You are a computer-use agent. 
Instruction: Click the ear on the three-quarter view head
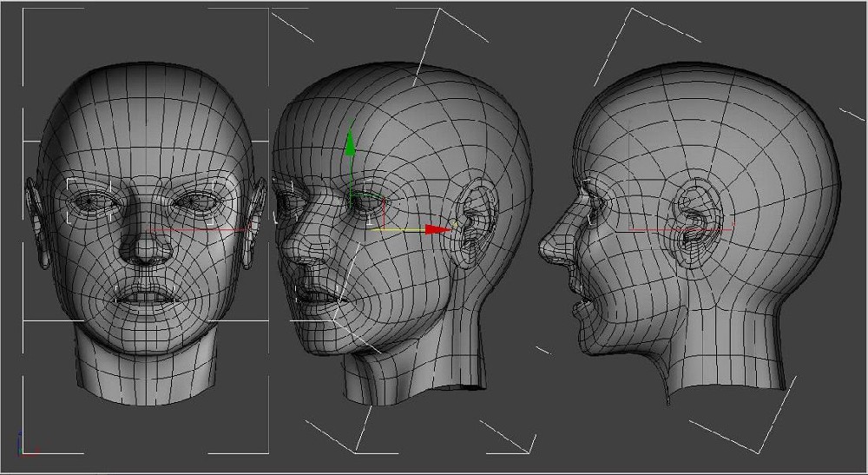[476, 223]
